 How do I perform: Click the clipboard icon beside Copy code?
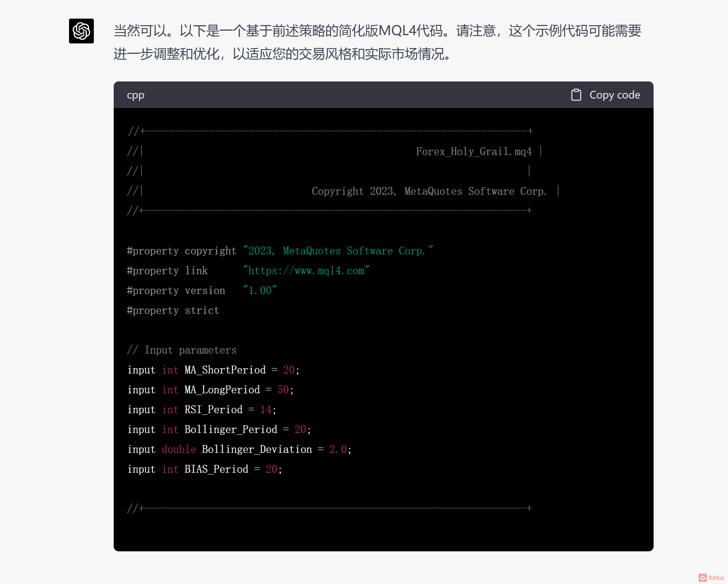[576, 95]
